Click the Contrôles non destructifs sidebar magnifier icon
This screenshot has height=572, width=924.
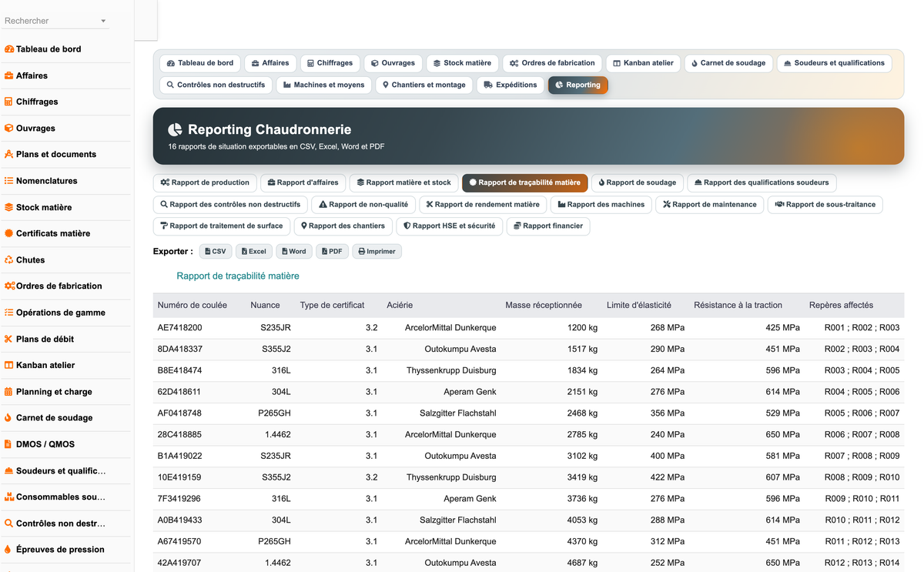tap(9, 523)
